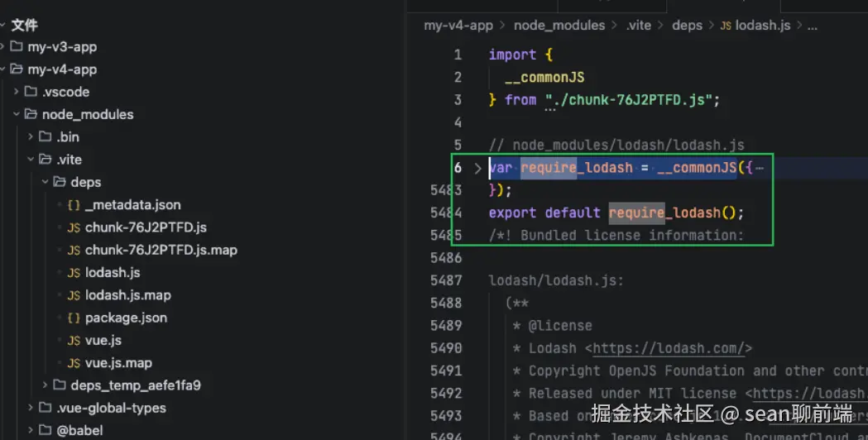
Task: Click the JS icon beside lodash.js in tree
Action: (74, 273)
